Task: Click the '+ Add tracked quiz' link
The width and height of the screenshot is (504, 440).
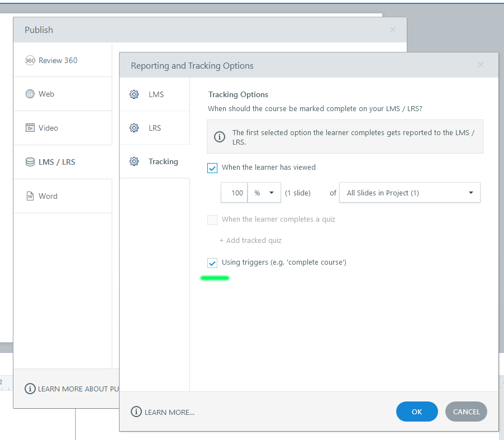Action: 250,241
